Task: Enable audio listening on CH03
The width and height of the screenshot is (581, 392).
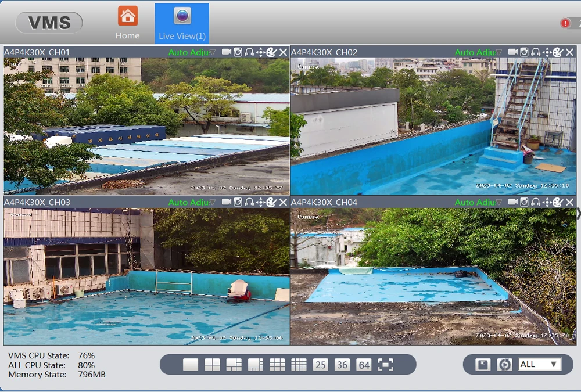Action: point(249,202)
